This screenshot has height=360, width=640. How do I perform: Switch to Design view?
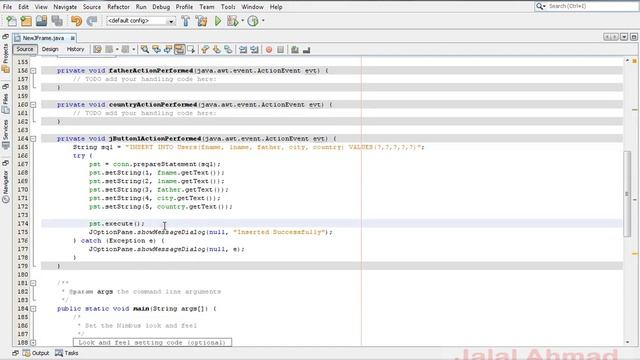pos(50,49)
